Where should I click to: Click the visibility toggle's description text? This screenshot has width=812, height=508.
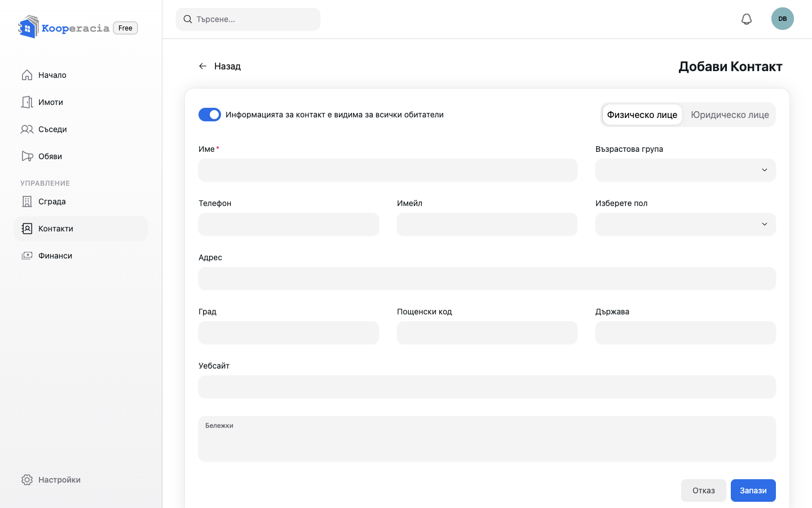[x=334, y=115]
